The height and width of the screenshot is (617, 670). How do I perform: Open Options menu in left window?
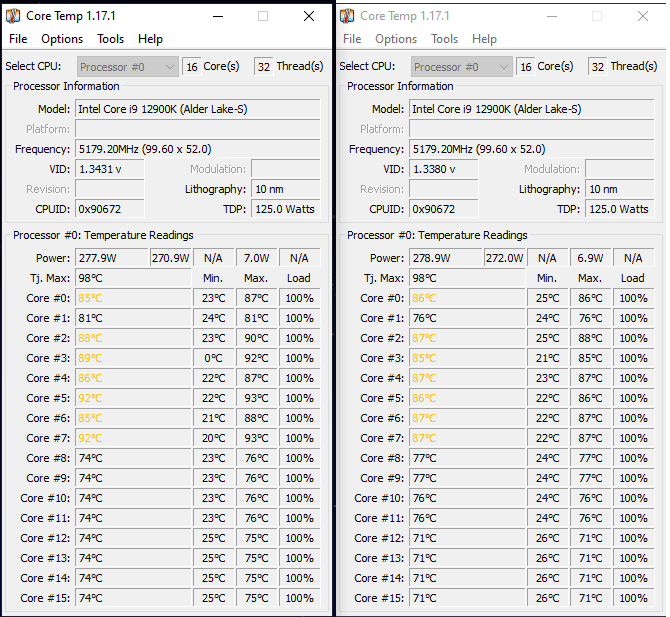(62, 39)
